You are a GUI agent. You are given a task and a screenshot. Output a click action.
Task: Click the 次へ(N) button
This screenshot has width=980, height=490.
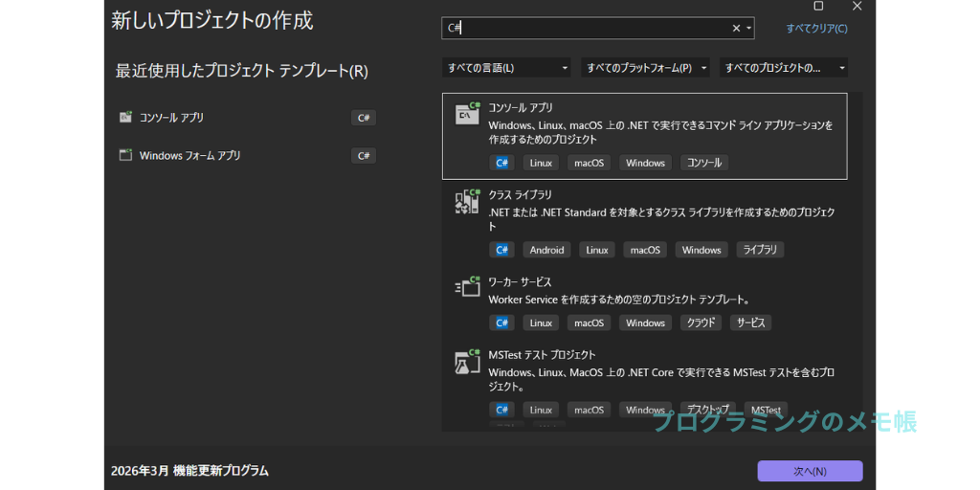pos(810,471)
